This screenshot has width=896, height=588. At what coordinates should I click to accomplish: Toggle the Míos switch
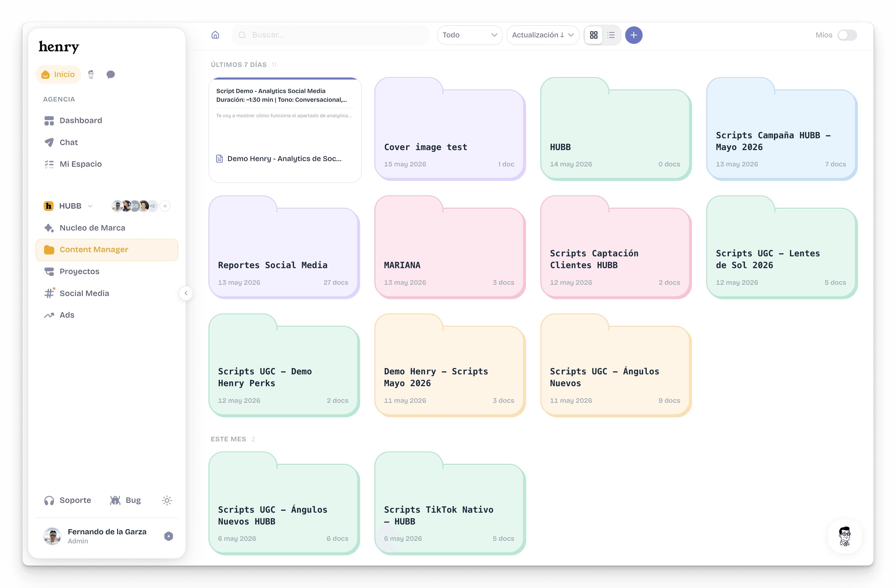pyautogui.click(x=847, y=35)
